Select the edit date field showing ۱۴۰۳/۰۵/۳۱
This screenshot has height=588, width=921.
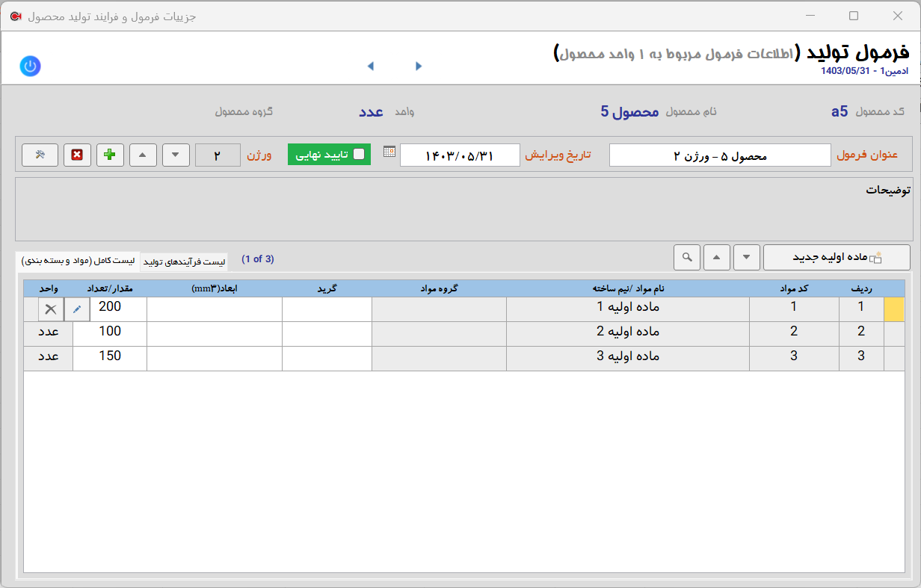(460, 155)
